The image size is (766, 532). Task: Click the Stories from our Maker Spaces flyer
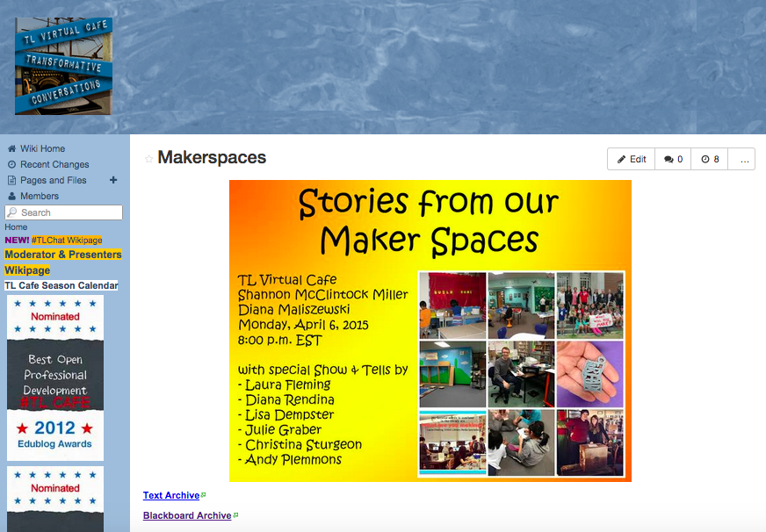pos(430,331)
